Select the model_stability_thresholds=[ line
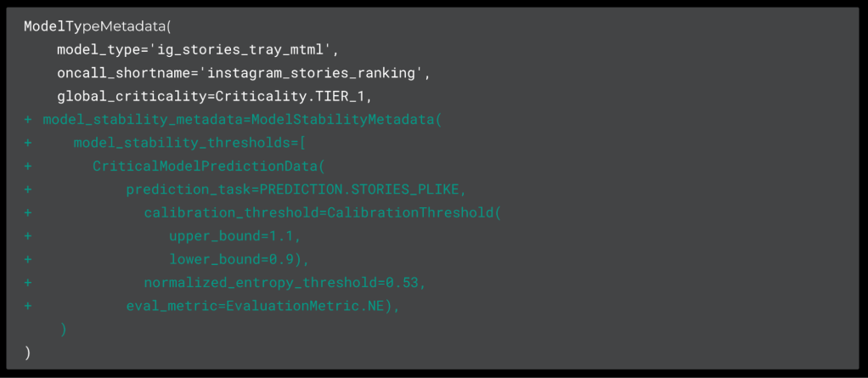Viewport: 868px width, 378px height. (x=189, y=144)
